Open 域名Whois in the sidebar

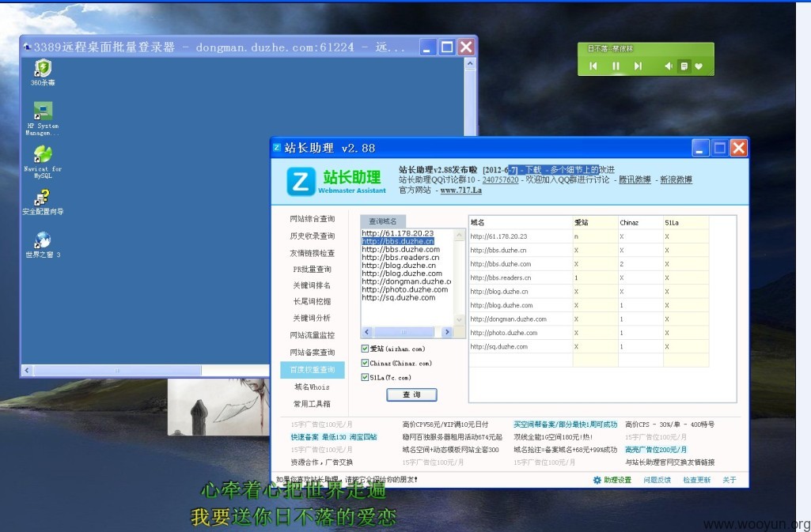pyautogui.click(x=313, y=387)
